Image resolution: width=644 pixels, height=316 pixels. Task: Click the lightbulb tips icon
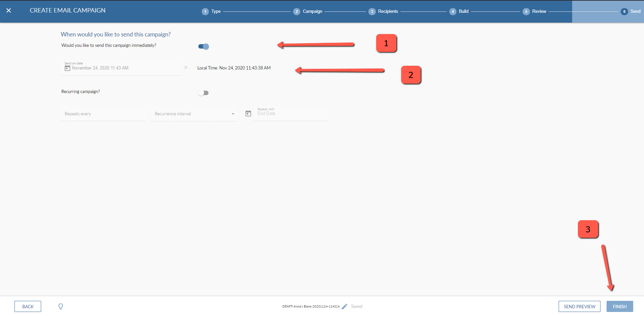61,306
